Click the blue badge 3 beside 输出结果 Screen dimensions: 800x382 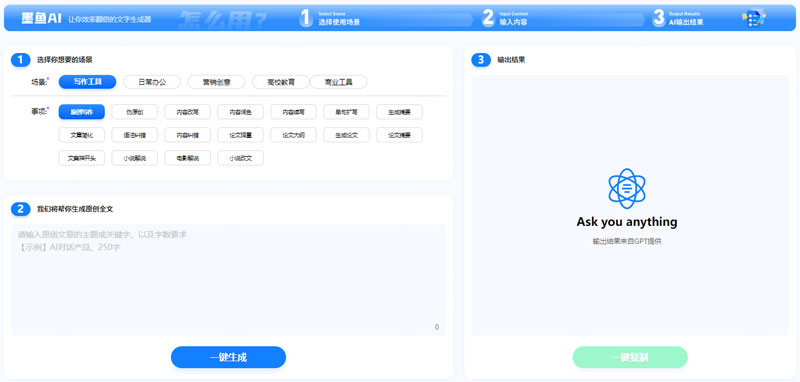481,60
